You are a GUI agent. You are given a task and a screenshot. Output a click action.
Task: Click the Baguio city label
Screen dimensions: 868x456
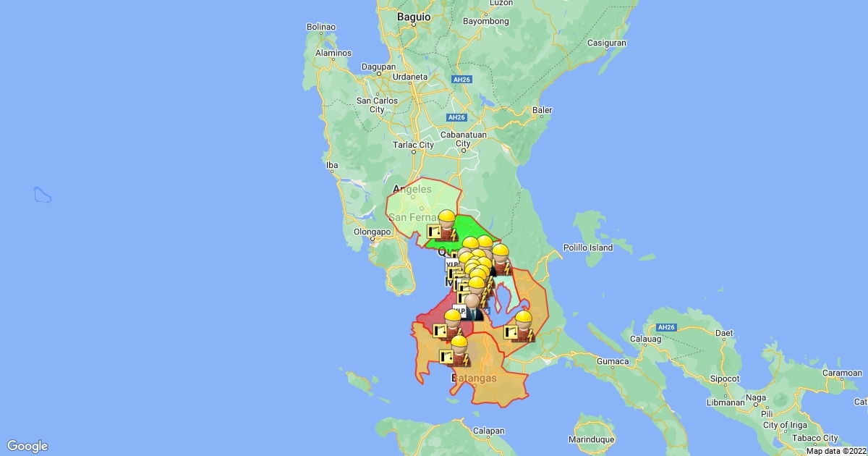pos(414,16)
